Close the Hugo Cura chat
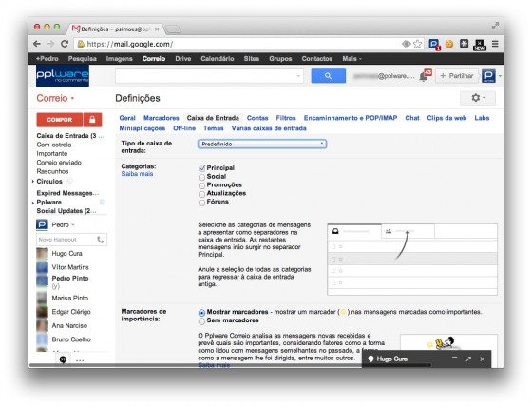This screenshot has height=407, width=532. [483, 359]
